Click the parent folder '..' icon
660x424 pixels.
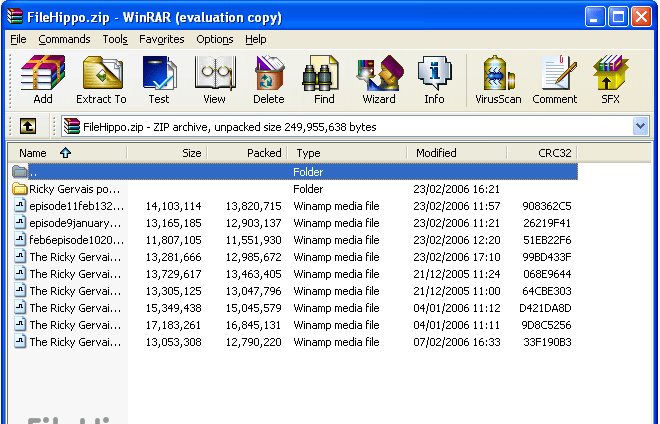(x=19, y=171)
